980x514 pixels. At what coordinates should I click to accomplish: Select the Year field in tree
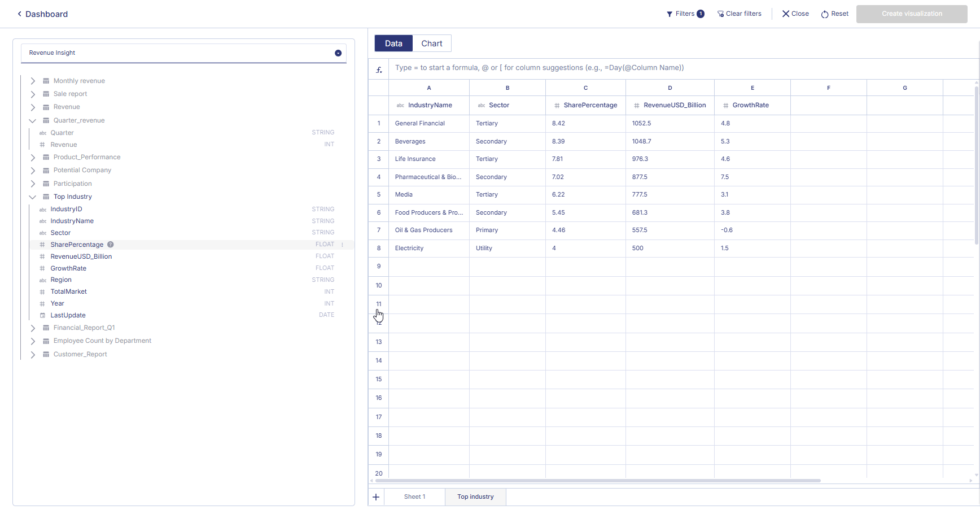click(57, 304)
